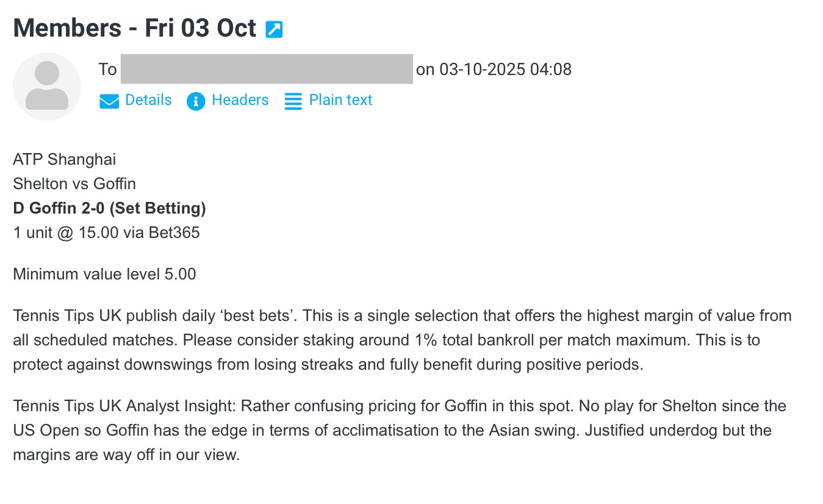View the email Headers

click(240, 100)
